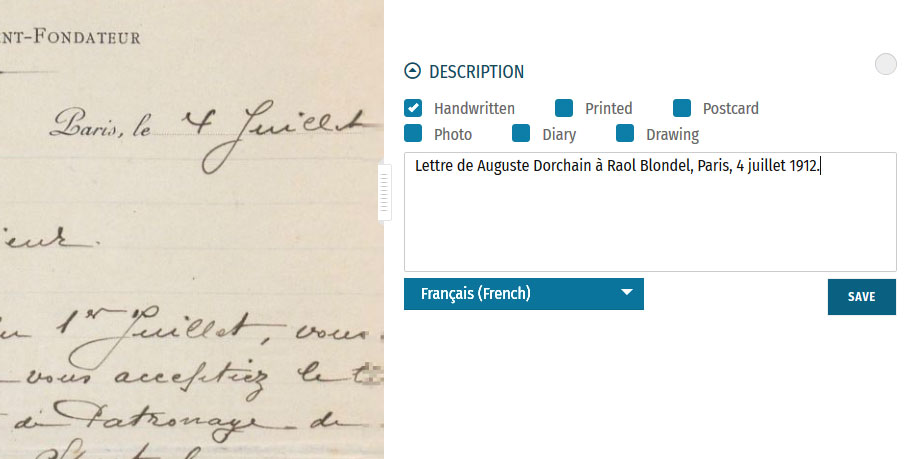Viewport: 917px width, 459px height.
Task: Select the Drawing checkbox
Action: pos(625,133)
